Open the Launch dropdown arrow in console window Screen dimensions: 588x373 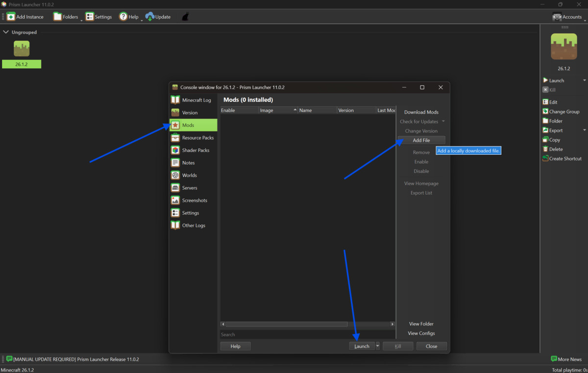coord(377,346)
